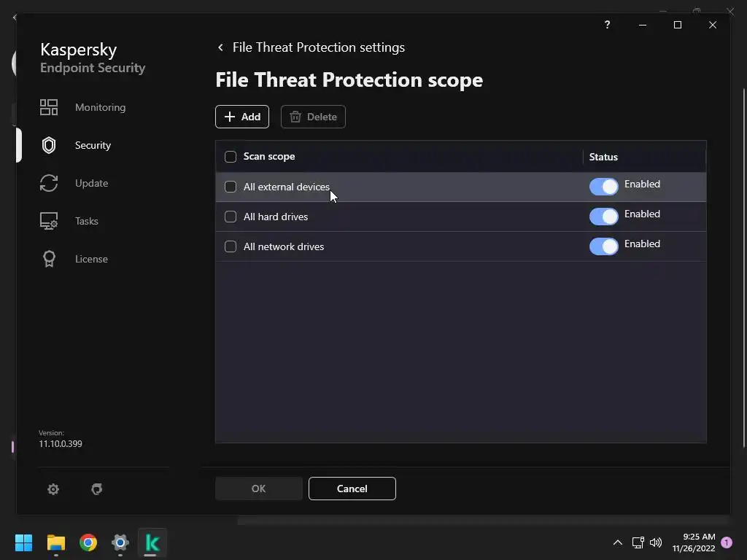Click the support icon beside the gear
The height and width of the screenshot is (560, 747).
97,489
